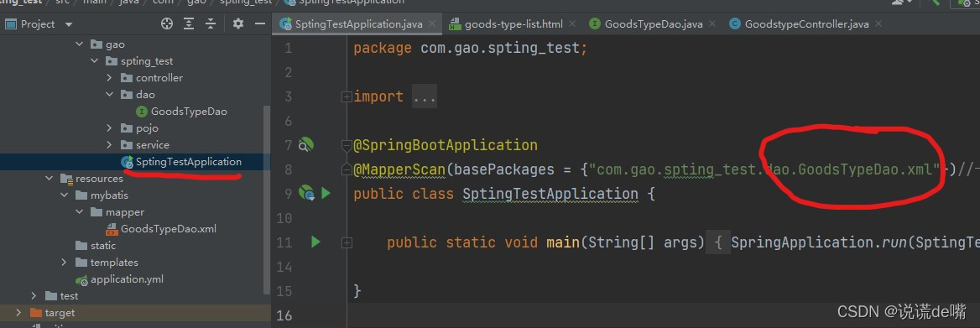Screen dimensions: 980x328
Task: Expand the target folder
Action: point(18,312)
